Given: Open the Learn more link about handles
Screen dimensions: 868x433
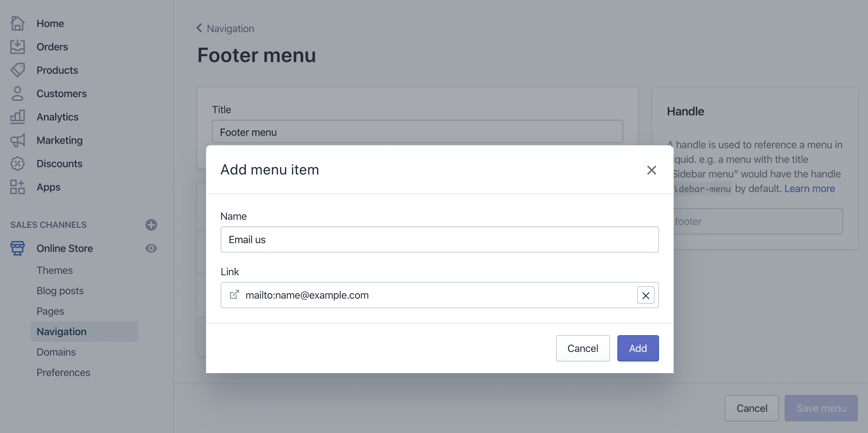Looking at the screenshot, I should 810,188.
